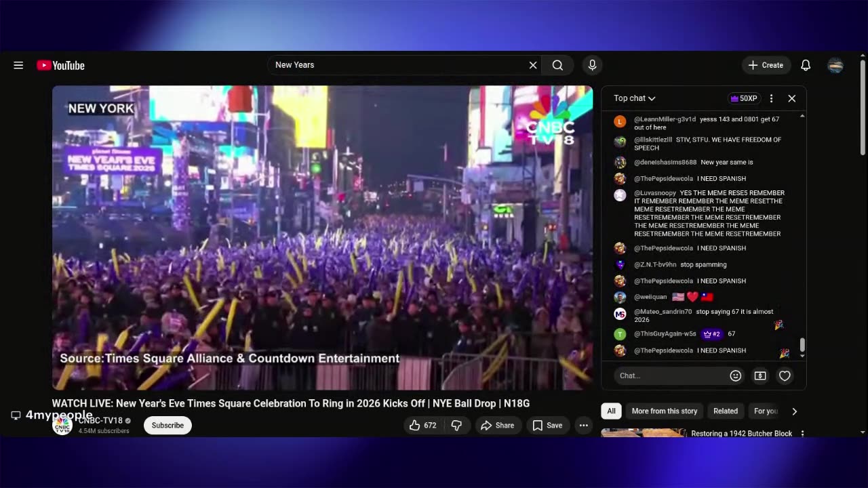
Task: Click the monitor icon beside 4mypeople
Action: point(16,415)
